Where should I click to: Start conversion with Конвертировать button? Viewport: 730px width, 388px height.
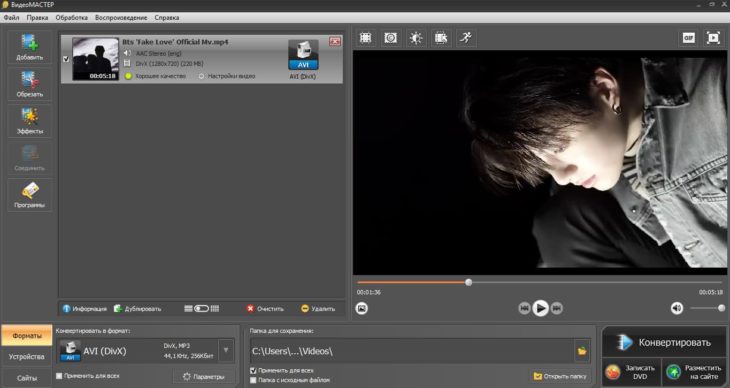click(664, 342)
